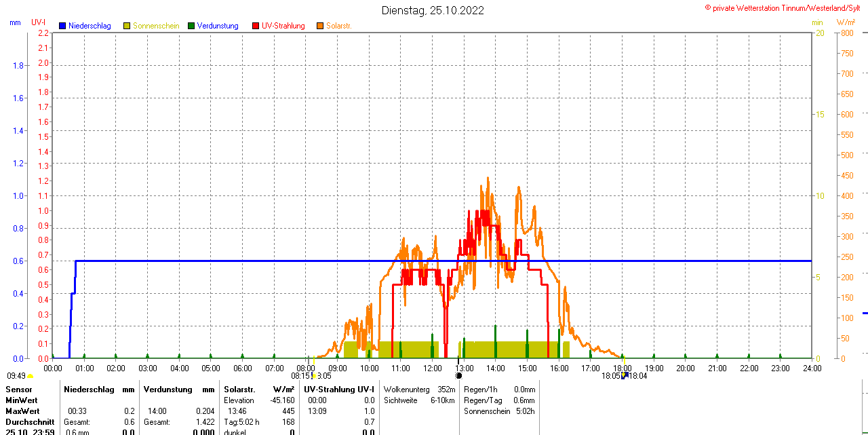Click the black solar noon marker at 13:00
The height and width of the screenshot is (435, 868).
[x=458, y=375]
